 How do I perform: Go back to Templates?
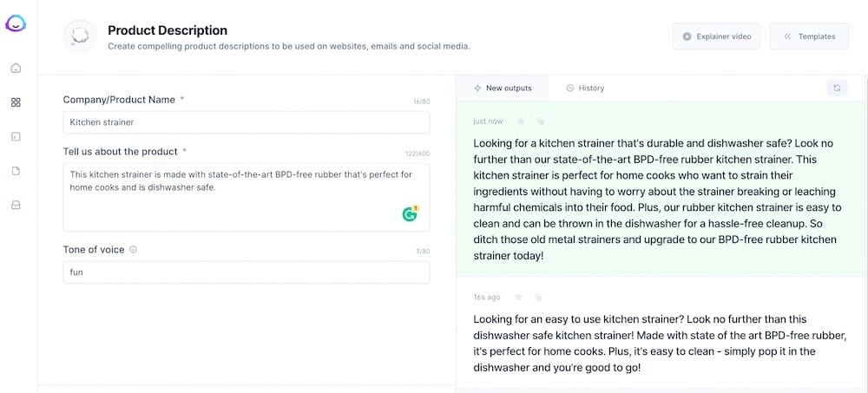[809, 36]
